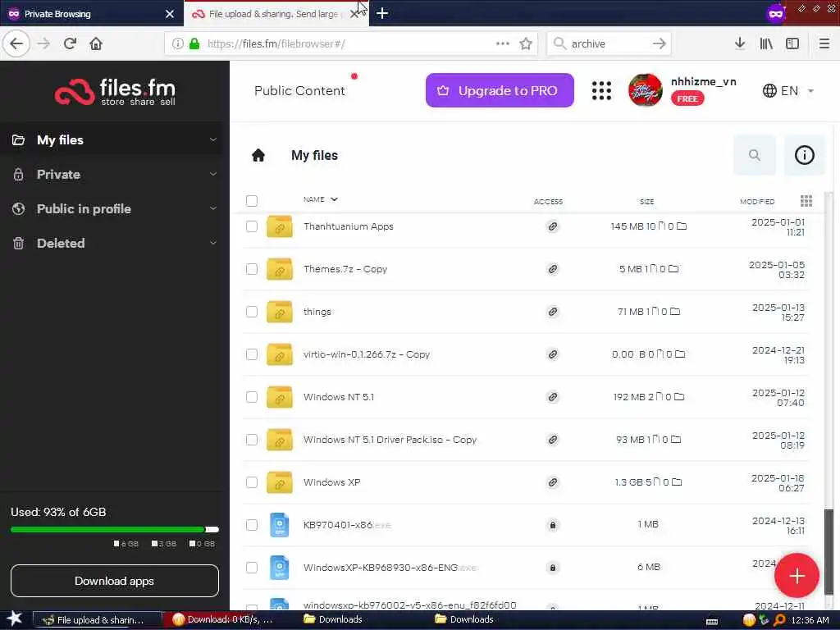The width and height of the screenshot is (840, 630).
Task: Click Upgrade to PRO button
Action: point(500,90)
